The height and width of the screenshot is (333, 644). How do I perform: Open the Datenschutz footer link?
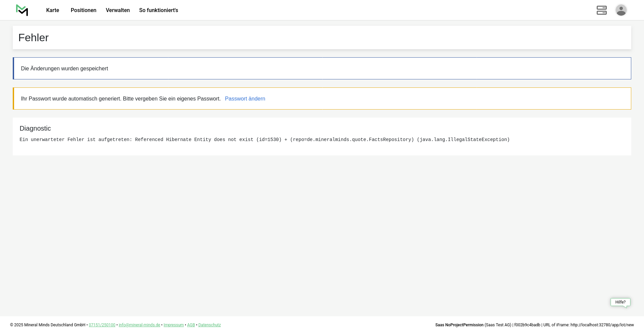click(209, 325)
